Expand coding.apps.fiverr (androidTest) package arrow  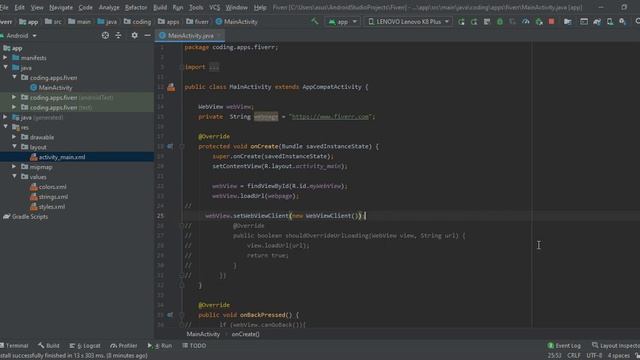coord(14,97)
